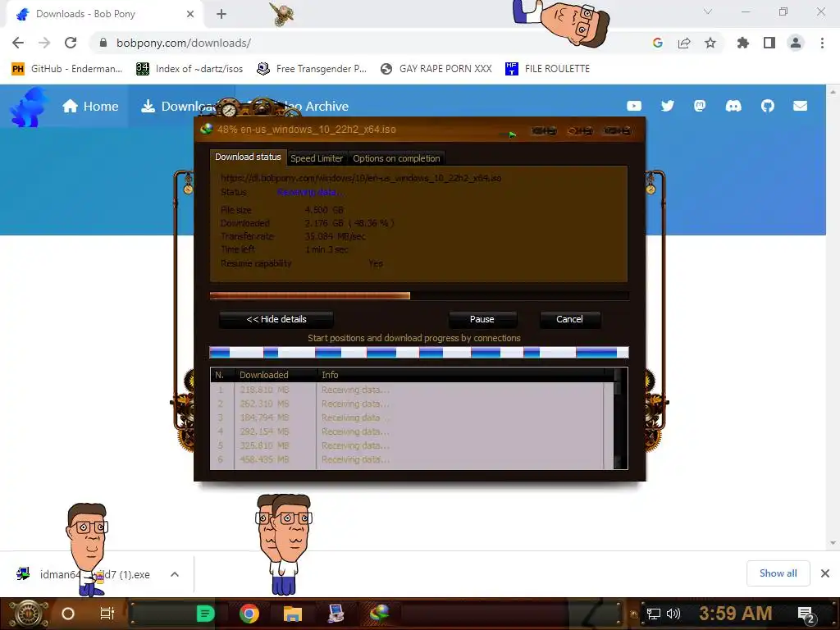Select the Info column header

[461, 375]
